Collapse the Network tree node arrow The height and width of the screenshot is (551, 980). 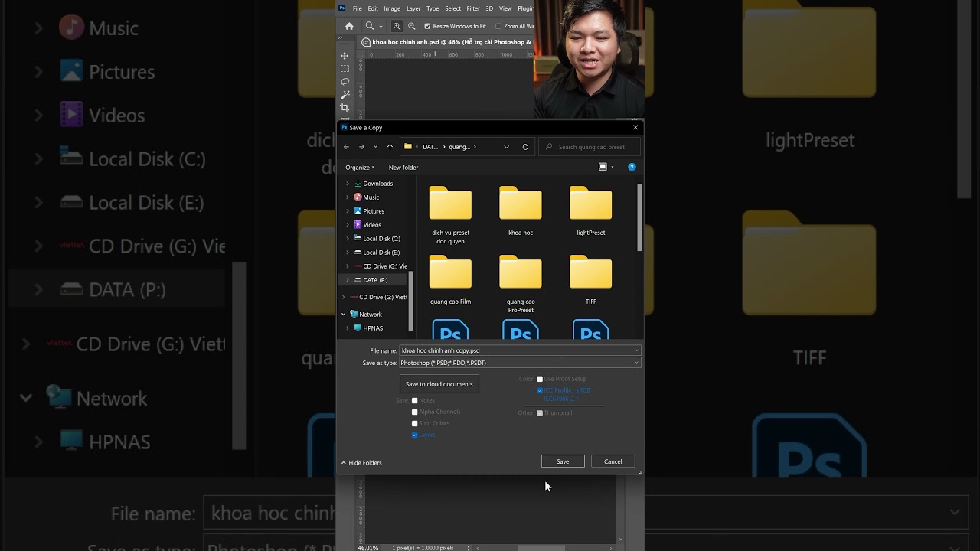(x=343, y=315)
